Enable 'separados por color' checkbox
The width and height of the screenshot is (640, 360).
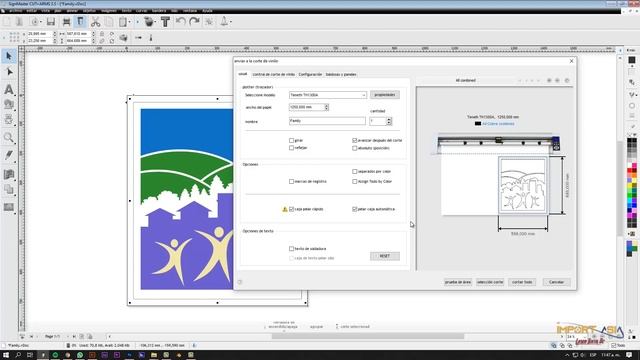point(355,171)
